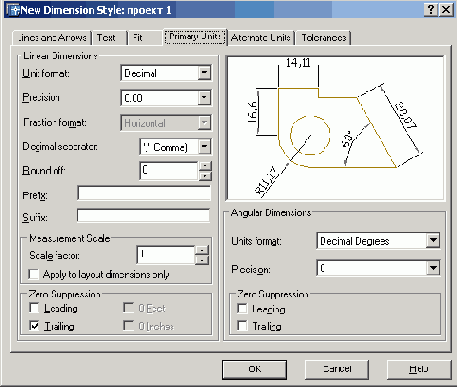Open the Unit format Decimal dropdown
This screenshot has height=387, width=457.
(x=166, y=73)
